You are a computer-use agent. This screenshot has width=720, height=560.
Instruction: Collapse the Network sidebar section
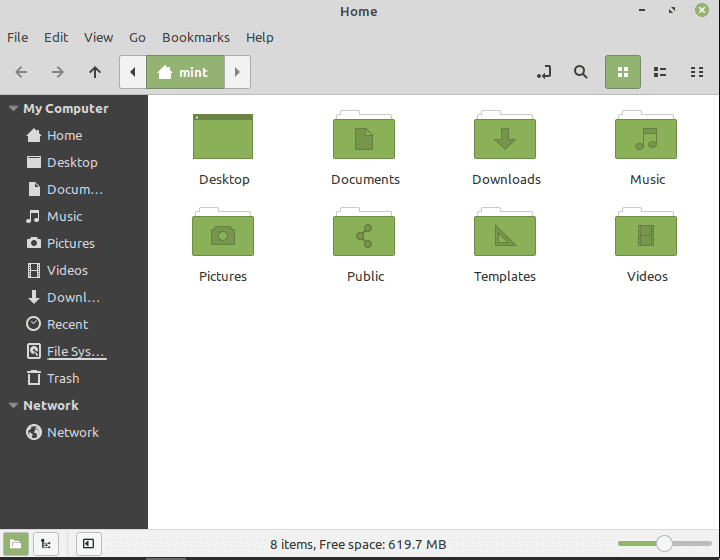[x=13, y=406]
